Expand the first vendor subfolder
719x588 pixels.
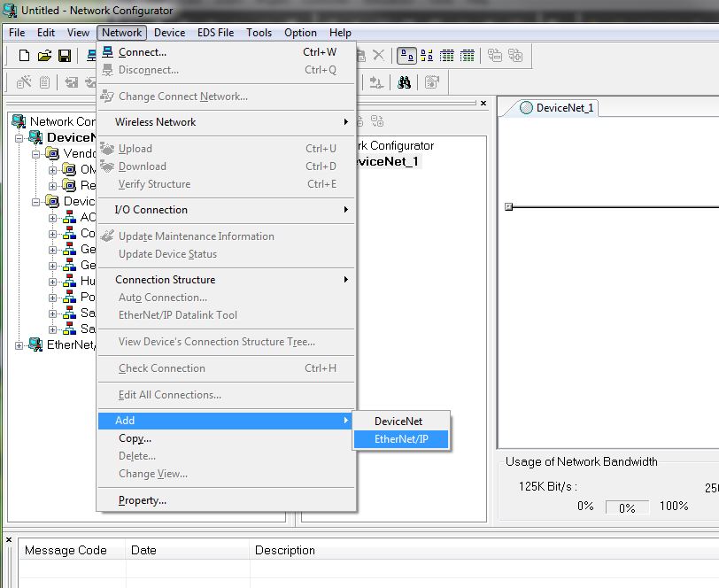[53, 170]
